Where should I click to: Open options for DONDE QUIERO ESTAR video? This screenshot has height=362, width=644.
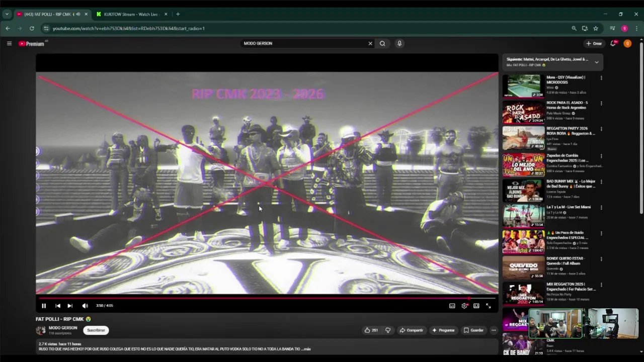coord(601,259)
